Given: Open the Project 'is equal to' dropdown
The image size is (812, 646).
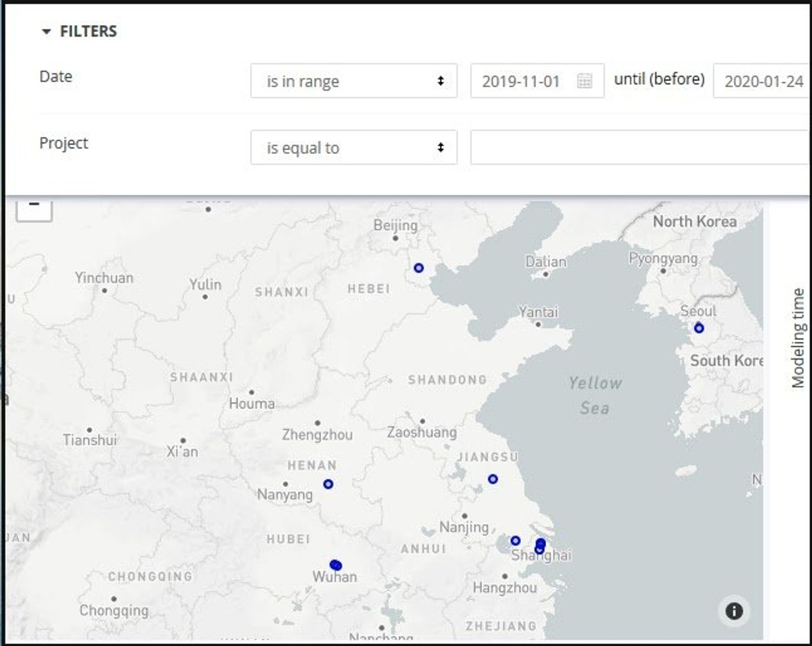Looking at the screenshot, I should (354, 148).
